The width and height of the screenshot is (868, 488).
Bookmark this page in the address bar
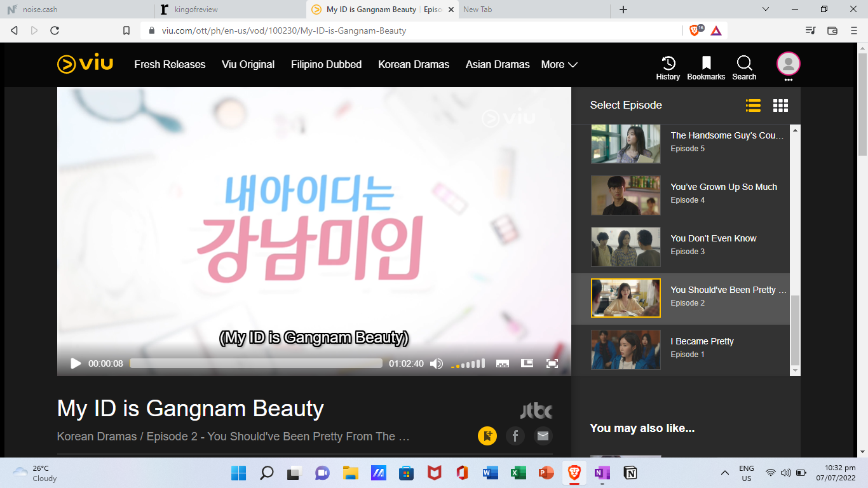126,30
